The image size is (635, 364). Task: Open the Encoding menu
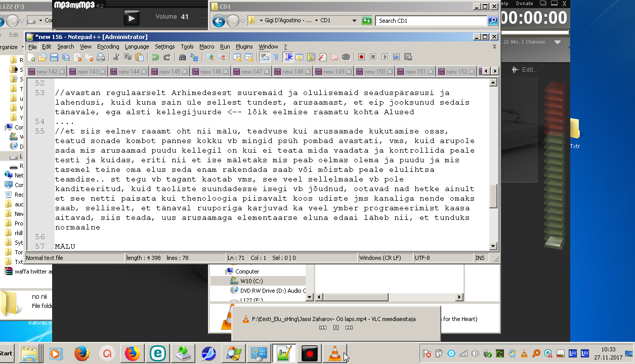click(108, 47)
